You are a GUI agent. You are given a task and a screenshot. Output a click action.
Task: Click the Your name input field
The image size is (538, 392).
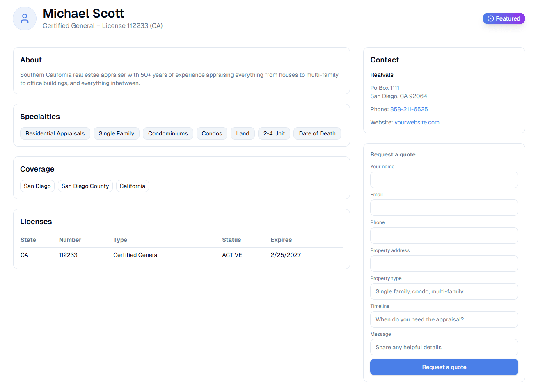[444, 180]
